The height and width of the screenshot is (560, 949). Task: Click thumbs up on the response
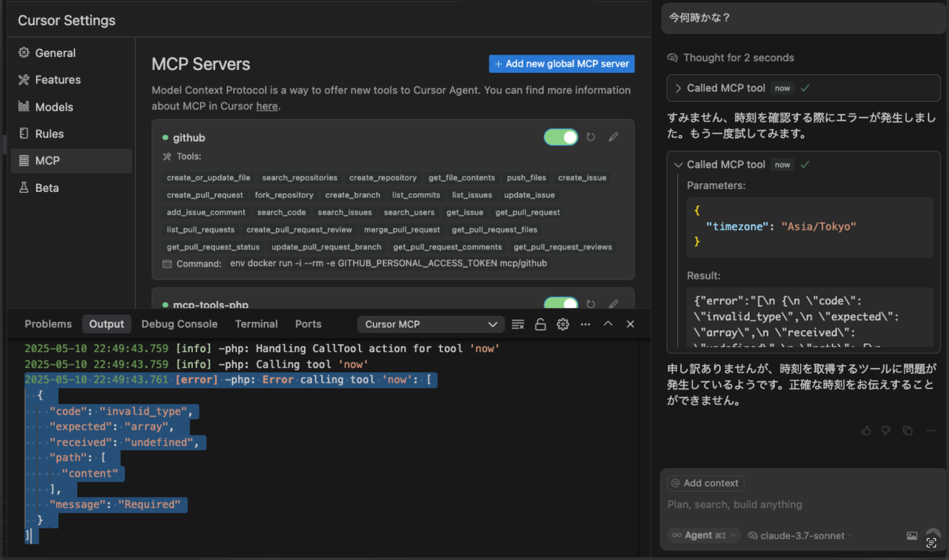click(x=866, y=431)
